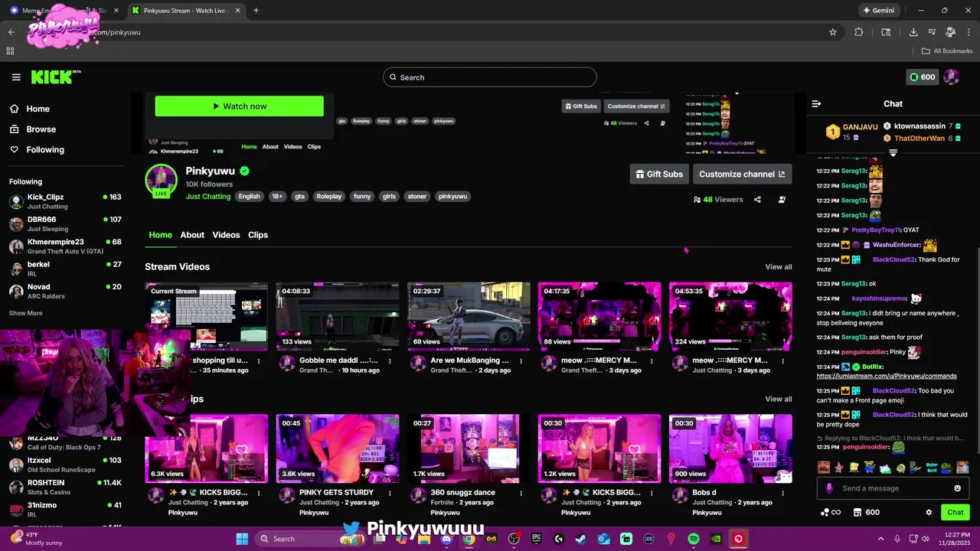Focus the Kick Search field

click(x=490, y=77)
